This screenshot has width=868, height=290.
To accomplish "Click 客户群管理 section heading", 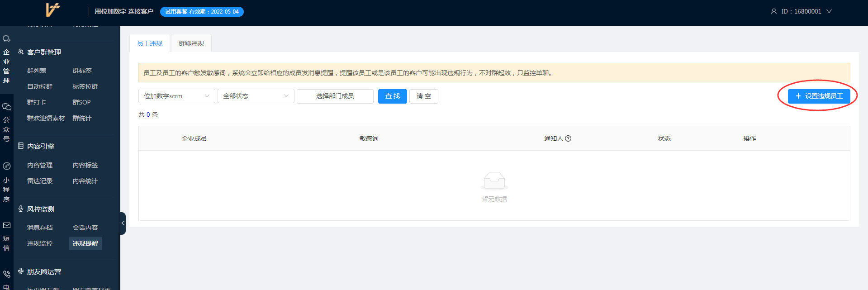I will tap(44, 52).
